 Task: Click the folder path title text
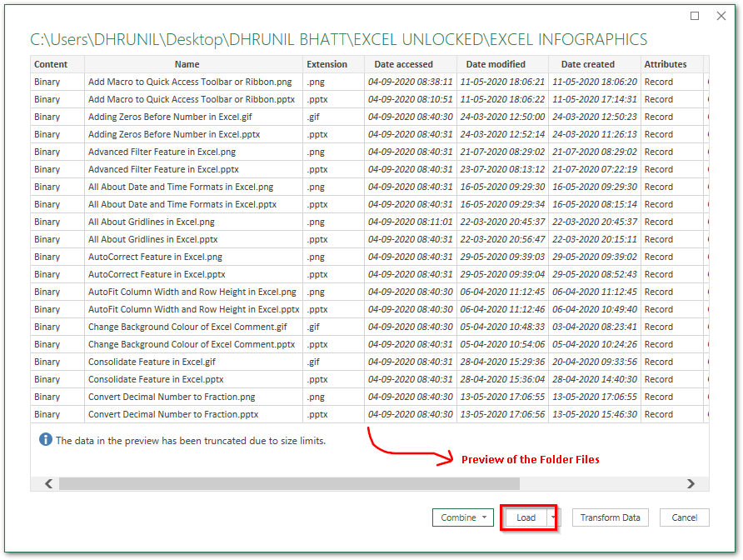click(x=338, y=39)
